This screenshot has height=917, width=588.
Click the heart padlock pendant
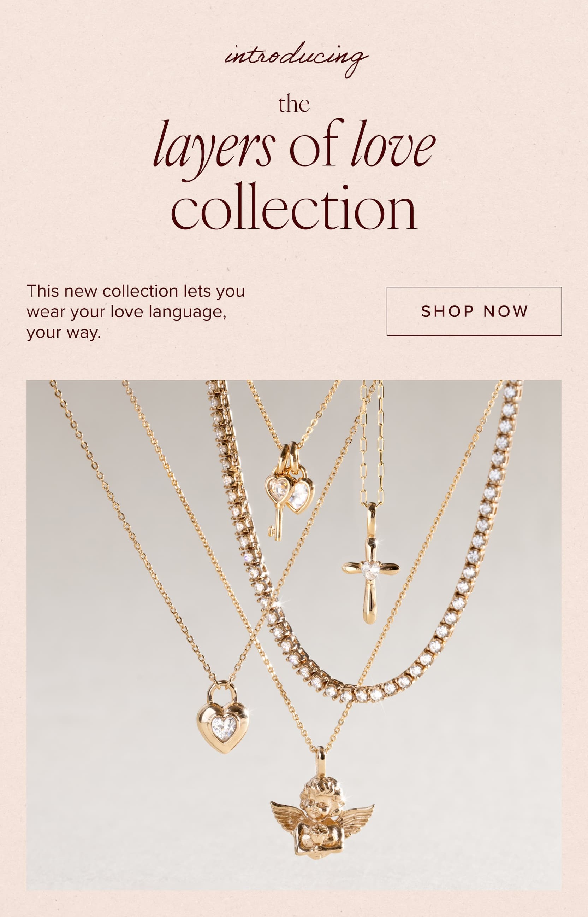tap(222, 718)
